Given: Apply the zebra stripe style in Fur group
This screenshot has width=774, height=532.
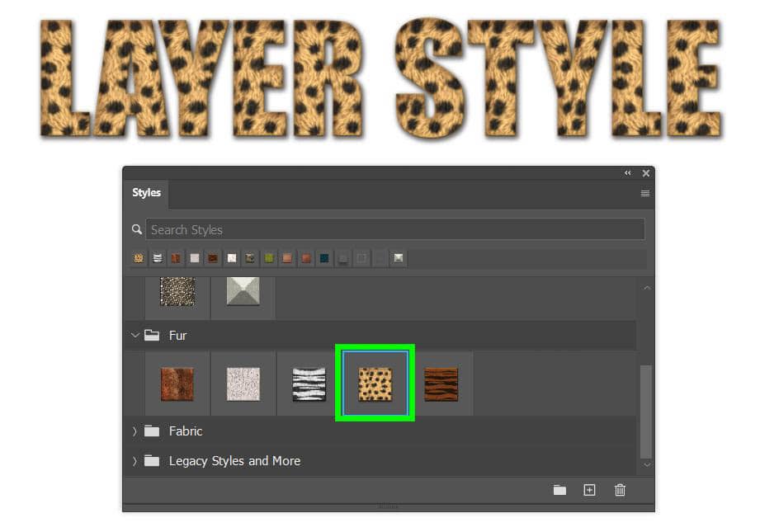Looking at the screenshot, I should tap(309, 384).
